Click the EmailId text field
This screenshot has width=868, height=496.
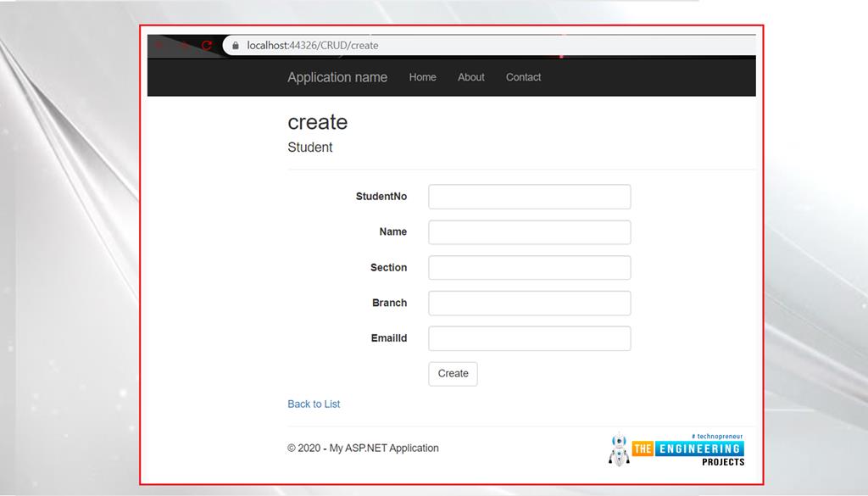[x=529, y=338]
